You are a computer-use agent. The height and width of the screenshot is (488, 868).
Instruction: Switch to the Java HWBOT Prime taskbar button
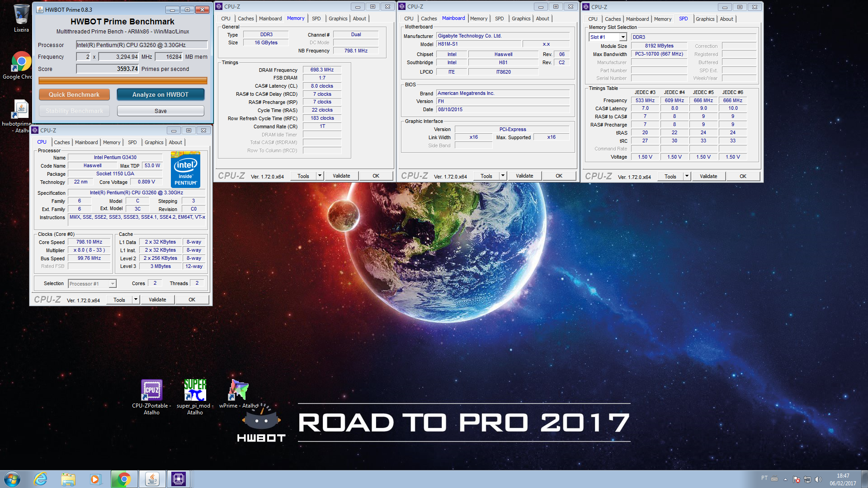click(152, 479)
